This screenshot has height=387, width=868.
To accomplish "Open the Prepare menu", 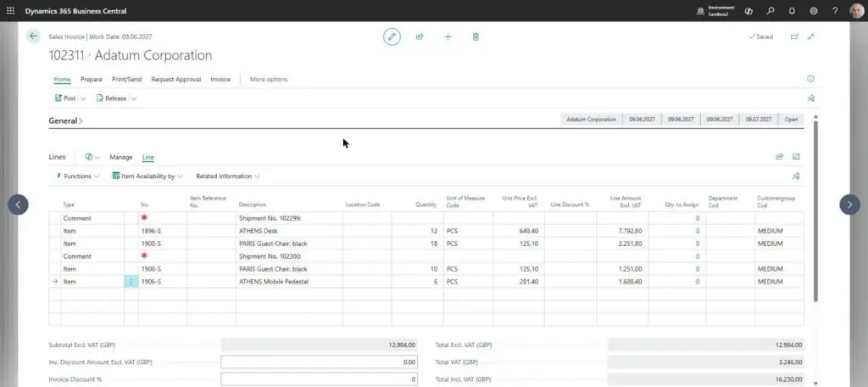I will (92, 79).
